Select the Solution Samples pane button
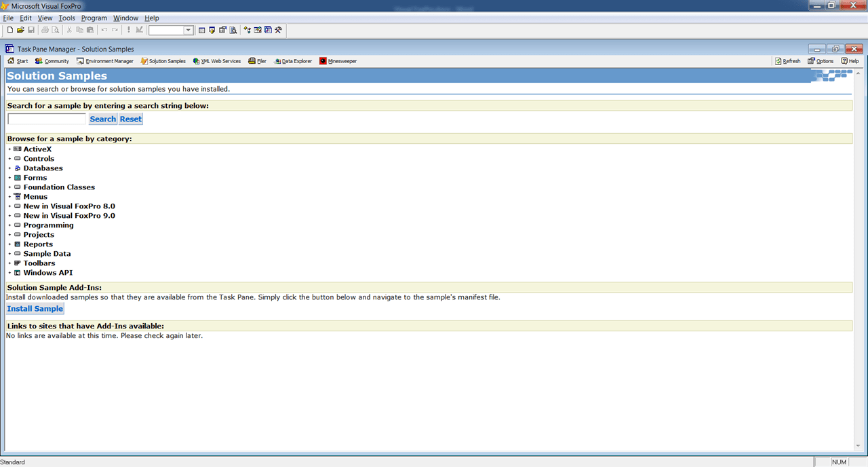The height and width of the screenshot is (467, 868). point(163,61)
